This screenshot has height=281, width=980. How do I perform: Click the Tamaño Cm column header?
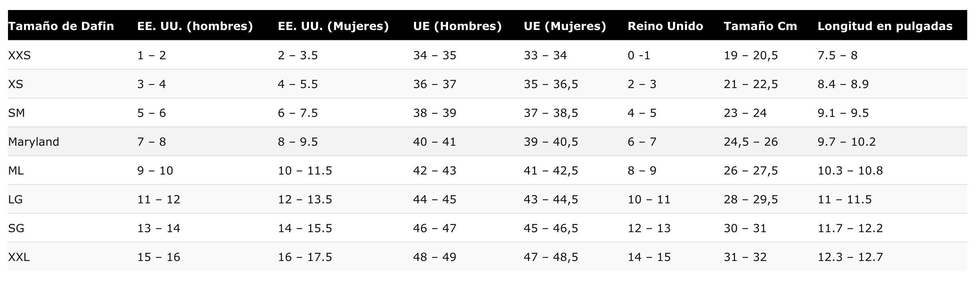click(760, 26)
